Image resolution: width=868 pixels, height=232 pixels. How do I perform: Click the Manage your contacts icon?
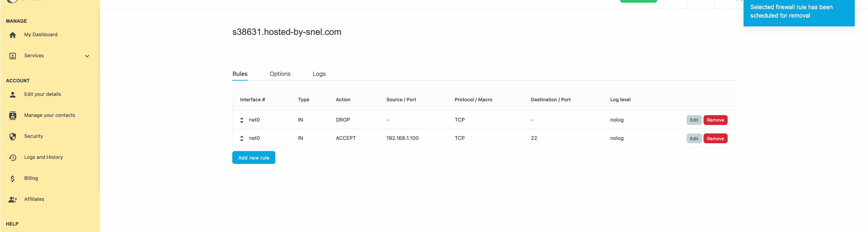coord(13,115)
